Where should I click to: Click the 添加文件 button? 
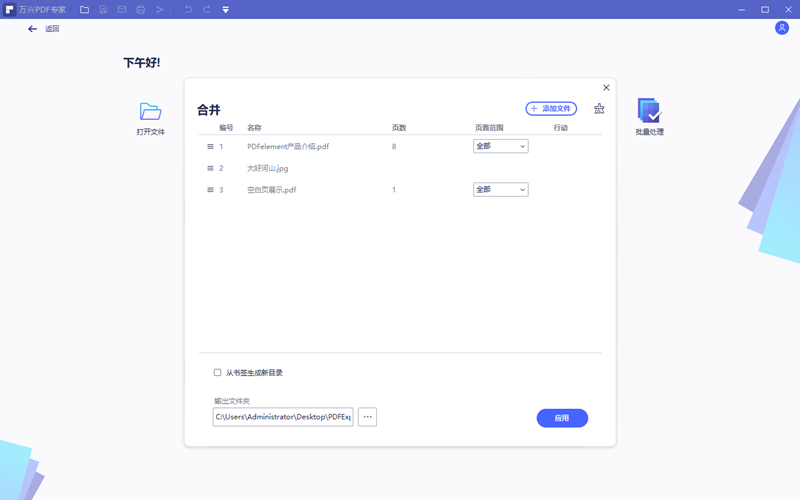pos(551,108)
